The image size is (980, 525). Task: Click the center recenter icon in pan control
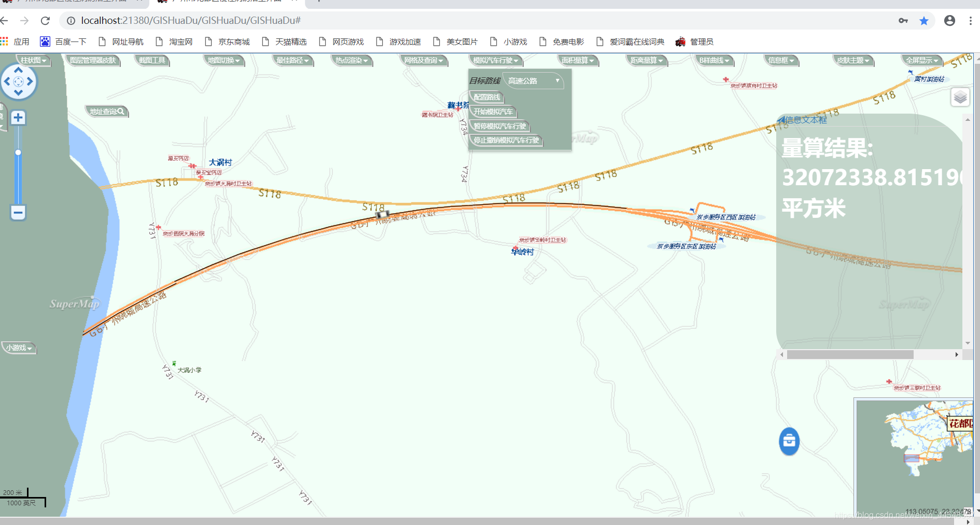pos(18,81)
